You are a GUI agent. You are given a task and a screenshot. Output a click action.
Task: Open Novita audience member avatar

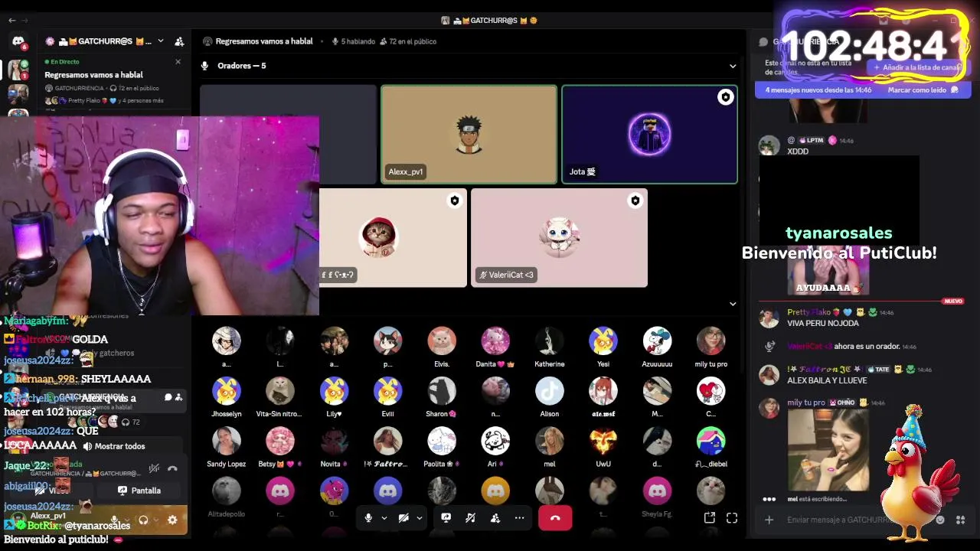(x=334, y=441)
